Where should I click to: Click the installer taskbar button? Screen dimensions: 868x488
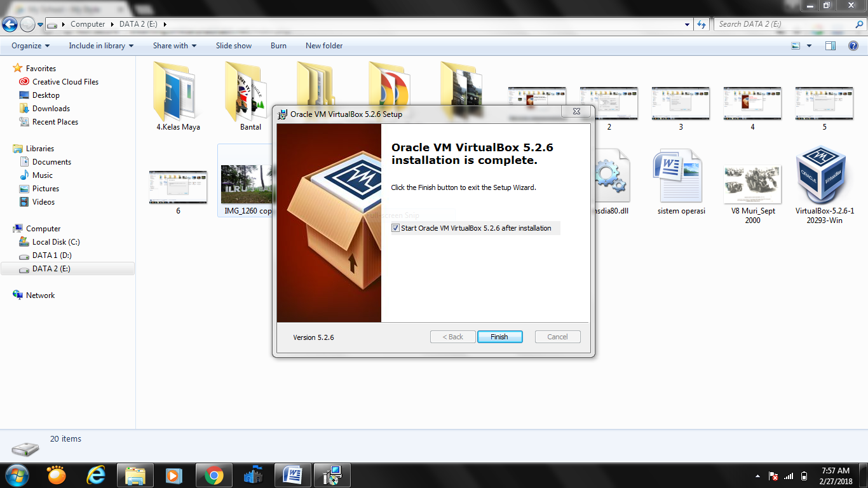[x=332, y=475]
